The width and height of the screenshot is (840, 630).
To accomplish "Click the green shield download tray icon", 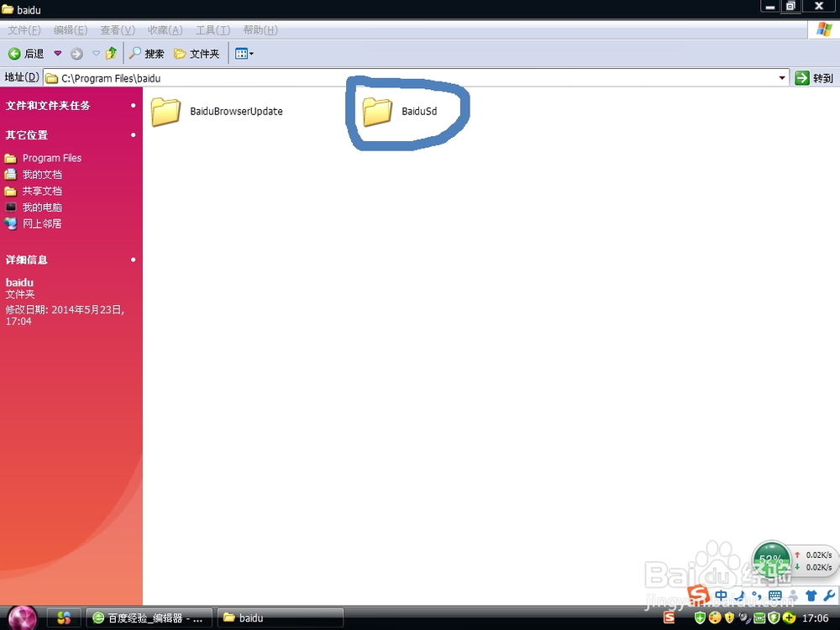I will click(x=700, y=618).
